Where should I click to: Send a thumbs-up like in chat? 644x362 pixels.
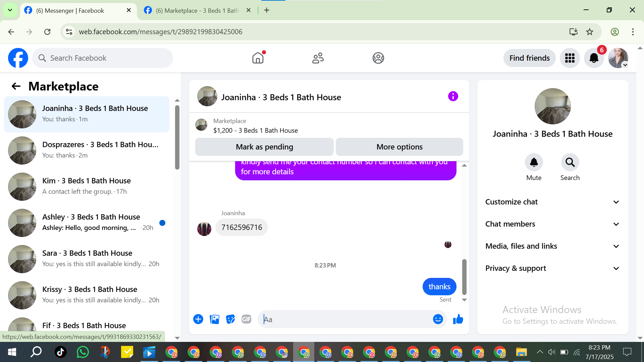pyautogui.click(x=458, y=319)
